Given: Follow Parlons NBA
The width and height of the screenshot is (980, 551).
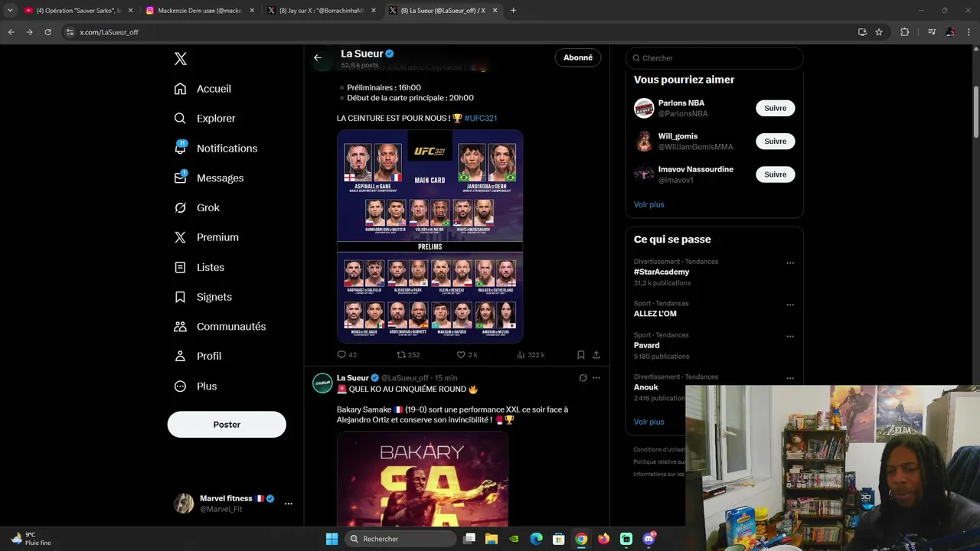Looking at the screenshot, I should (x=776, y=108).
